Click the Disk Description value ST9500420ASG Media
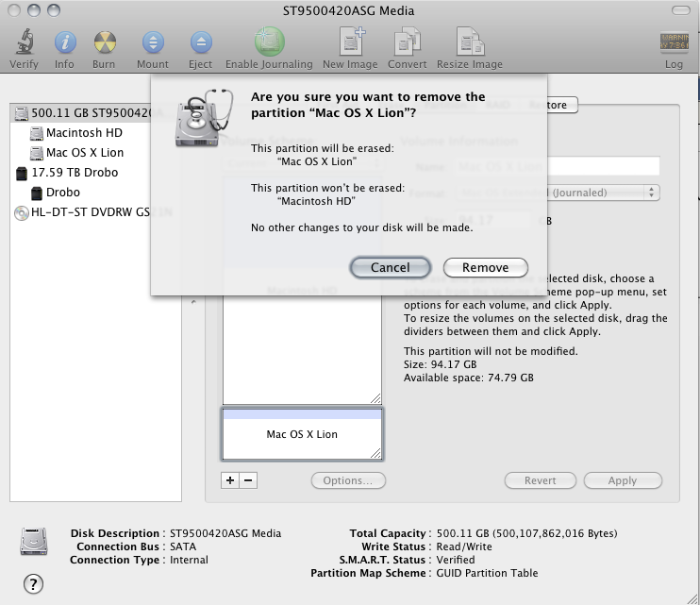 click(x=225, y=533)
